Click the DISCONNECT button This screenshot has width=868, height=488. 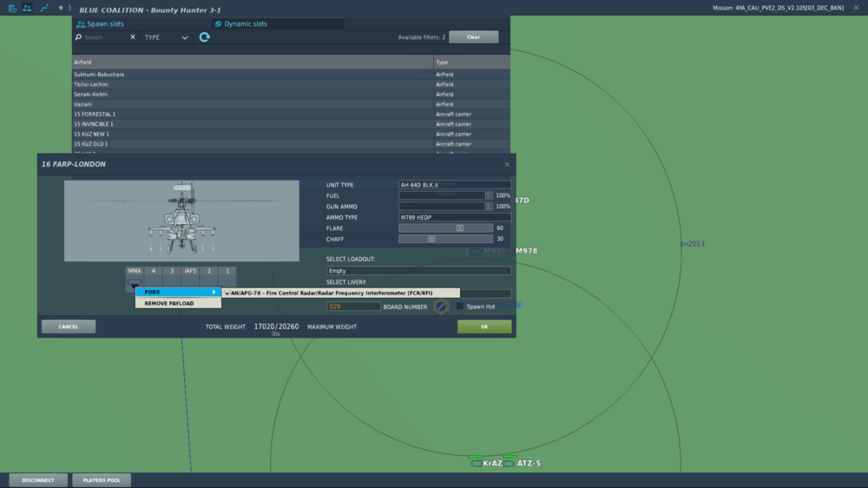38,480
